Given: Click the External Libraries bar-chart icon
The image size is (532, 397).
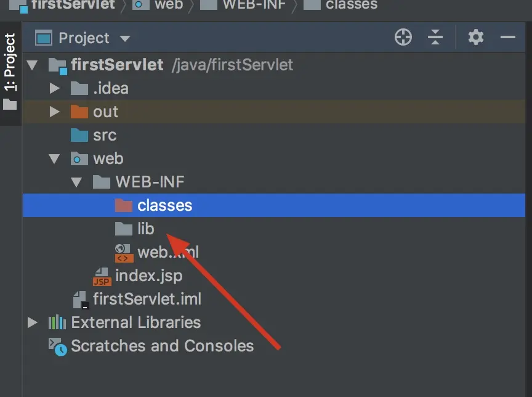Looking at the screenshot, I should 57,322.
